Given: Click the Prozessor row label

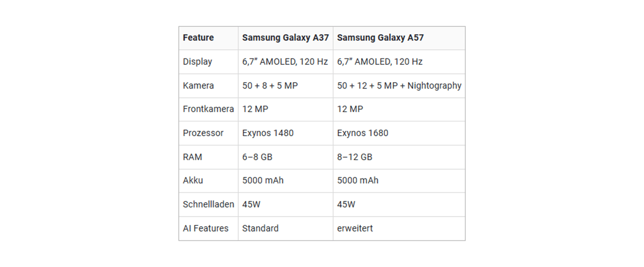Looking at the screenshot, I should point(203,133).
